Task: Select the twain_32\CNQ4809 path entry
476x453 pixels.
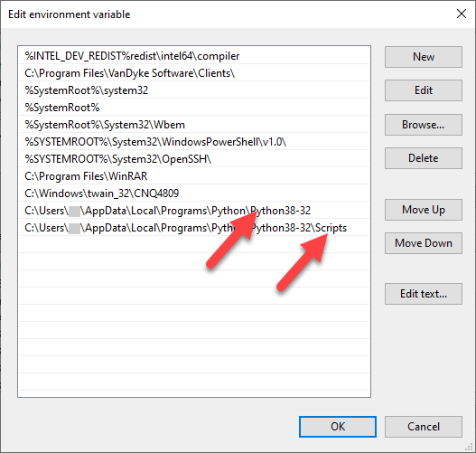Action: (194, 193)
